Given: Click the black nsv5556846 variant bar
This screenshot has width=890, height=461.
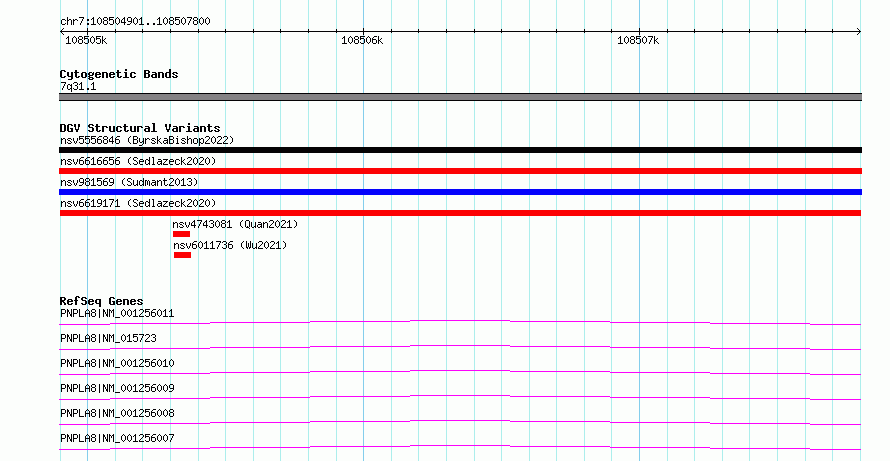Looking at the screenshot, I should click(460, 150).
